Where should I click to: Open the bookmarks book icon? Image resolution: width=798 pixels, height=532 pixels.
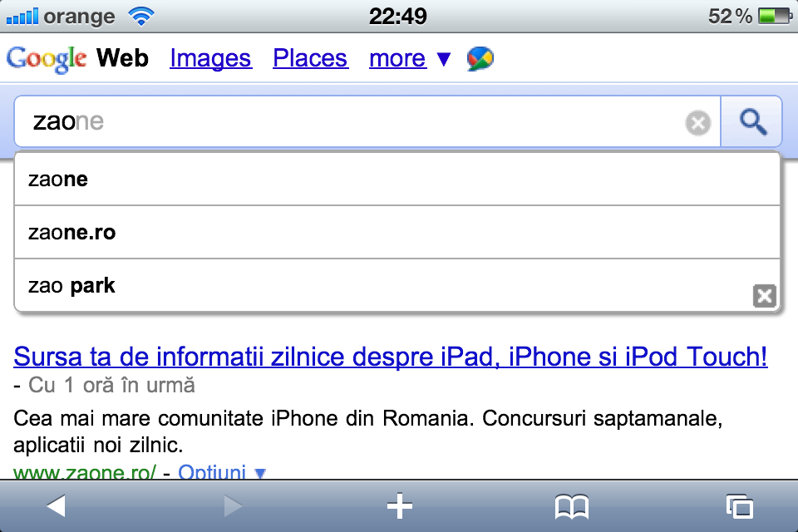[572, 506]
